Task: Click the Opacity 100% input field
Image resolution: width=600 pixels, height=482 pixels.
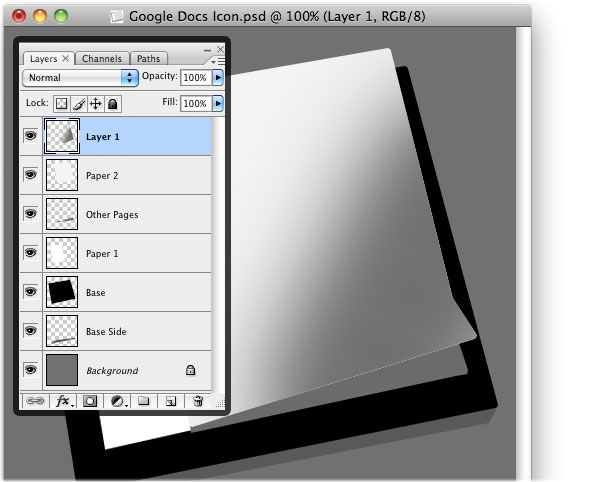Action: 196,78
